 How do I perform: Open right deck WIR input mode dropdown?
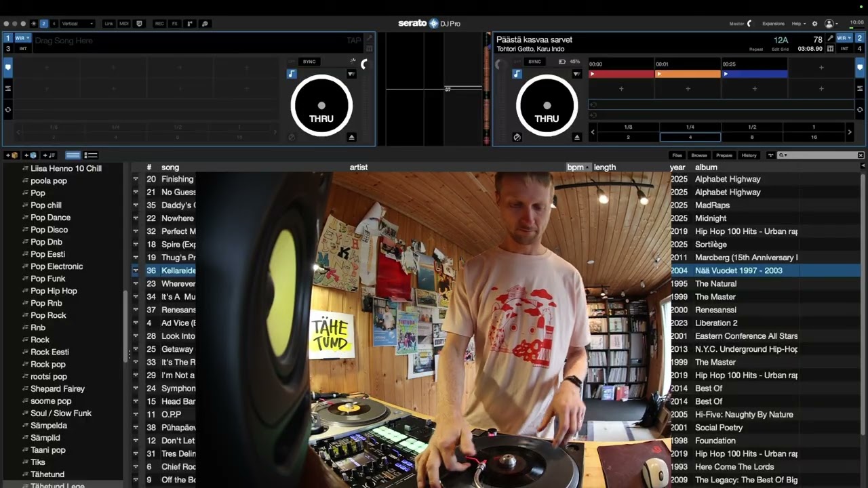click(844, 38)
